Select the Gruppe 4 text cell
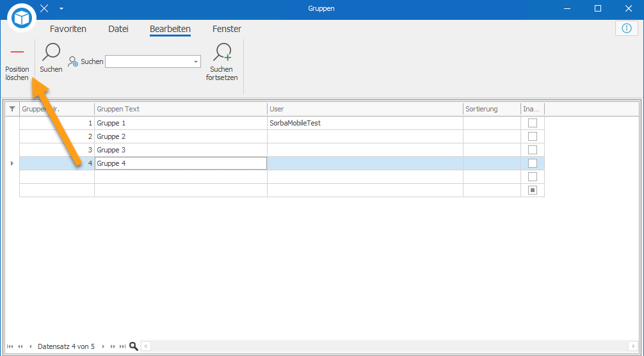This screenshot has width=644, height=356. point(181,163)
